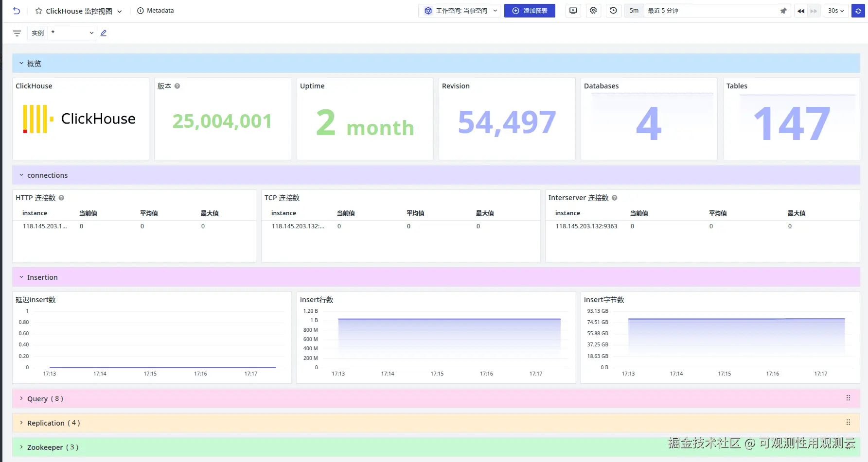
Task: Expand the Replication (4) section
Action: pos(21,423)
